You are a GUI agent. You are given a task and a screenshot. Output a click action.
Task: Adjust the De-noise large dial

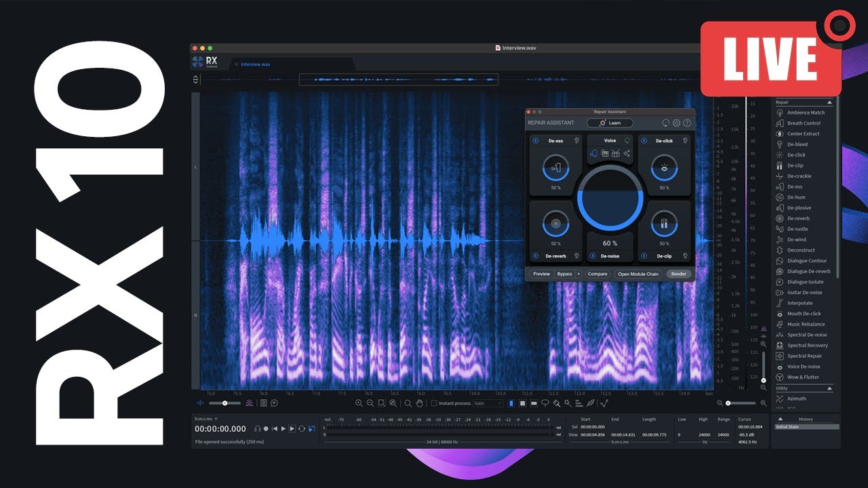(610, 198)
